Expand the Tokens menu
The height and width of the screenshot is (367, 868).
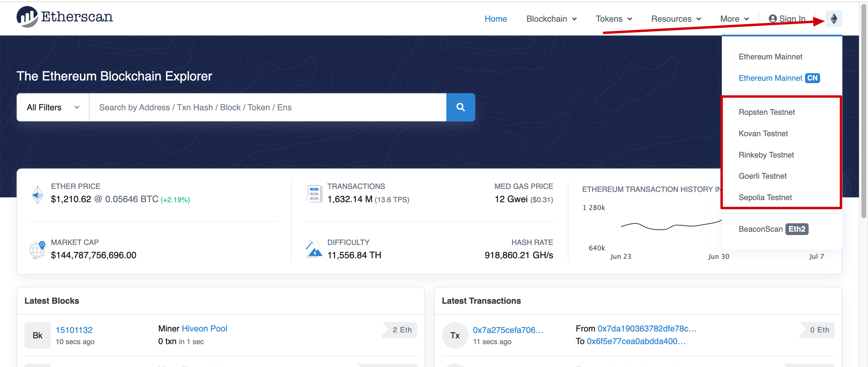pyautogui.click(x=614, y=19)
